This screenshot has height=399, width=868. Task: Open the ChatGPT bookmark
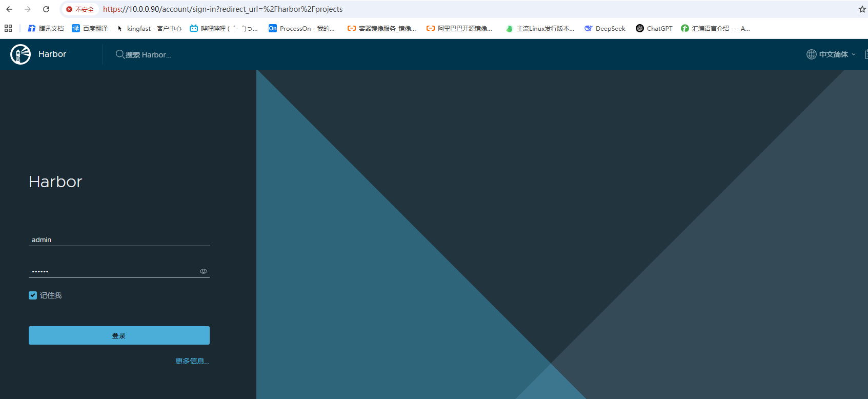[x=654, y=28]
